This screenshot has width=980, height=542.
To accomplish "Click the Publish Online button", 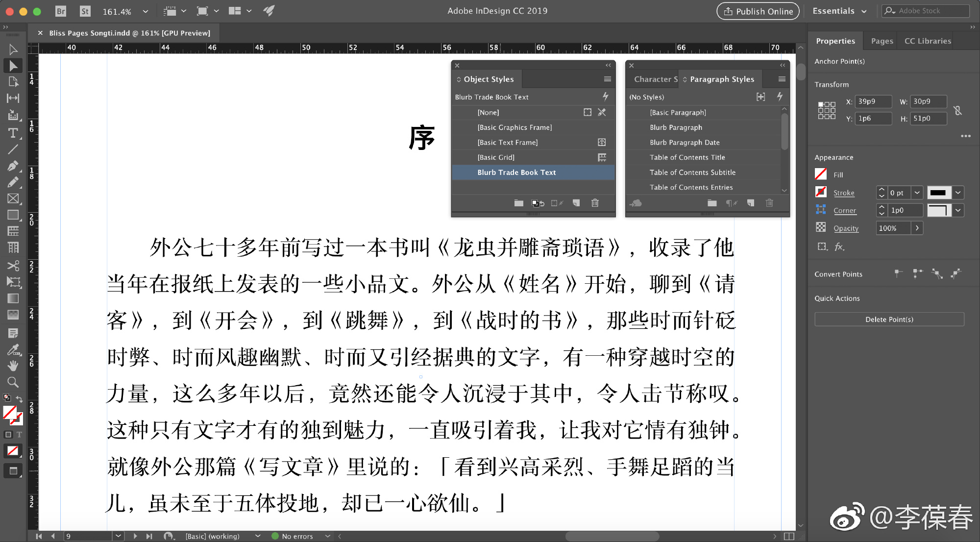I will (x=758, y=11).
